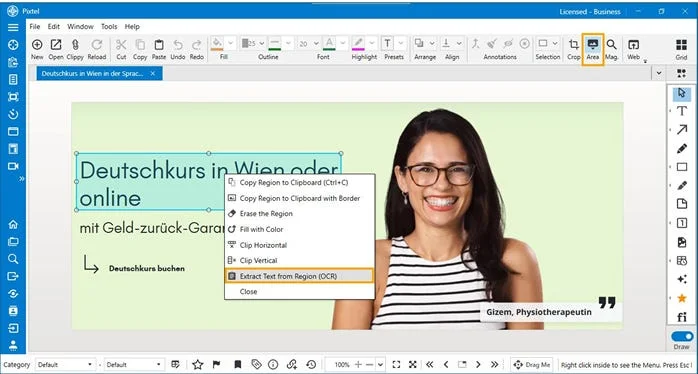Open the Category Default dropdown

point(65,365)
